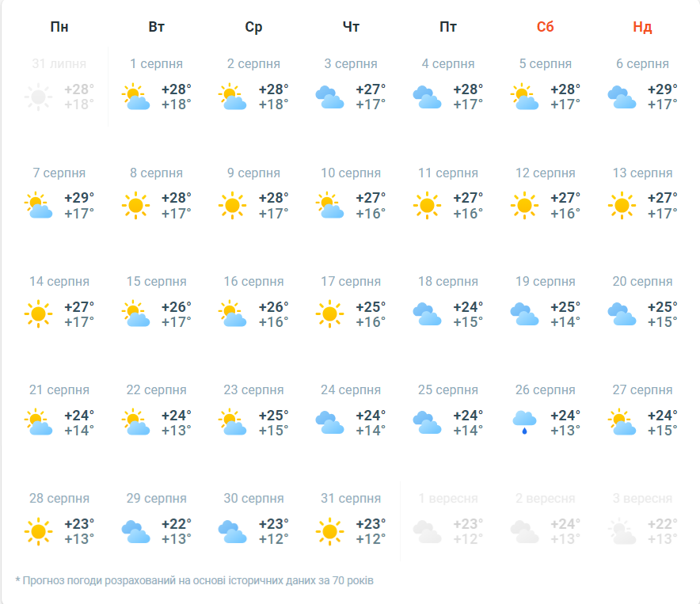Open the forecast for 5 серпня
700x604 pixels.
(543, 64)
